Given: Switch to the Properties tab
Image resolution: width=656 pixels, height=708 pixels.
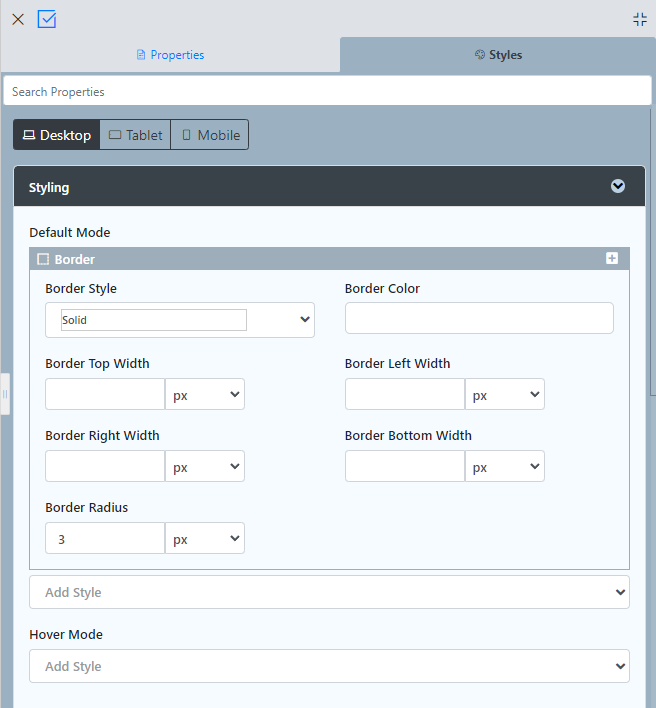Looking at the screenshot, I should pos(170,55).
